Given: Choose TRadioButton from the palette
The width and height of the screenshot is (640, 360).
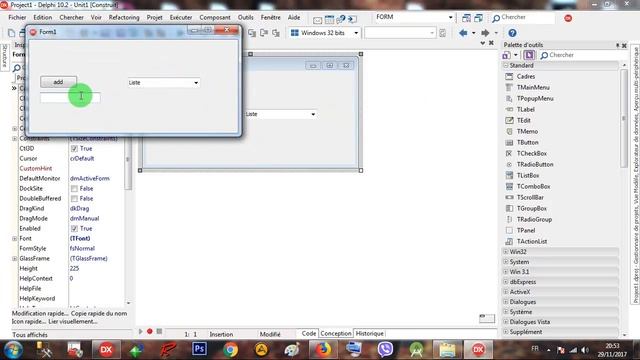Looking at the screenshot, I should [535, 164].
